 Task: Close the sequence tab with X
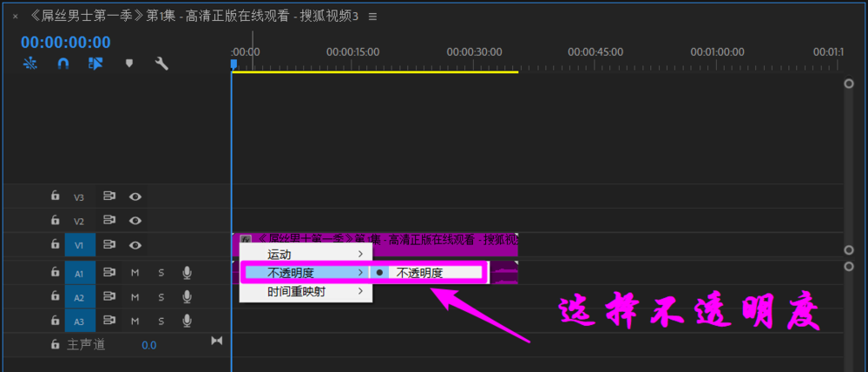[x=15, y=17]
